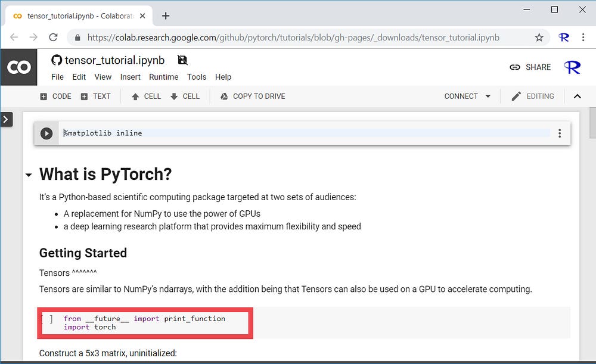Click the vertical scrollbar thumb
The image size is (596, 364).
click(592, 123)
